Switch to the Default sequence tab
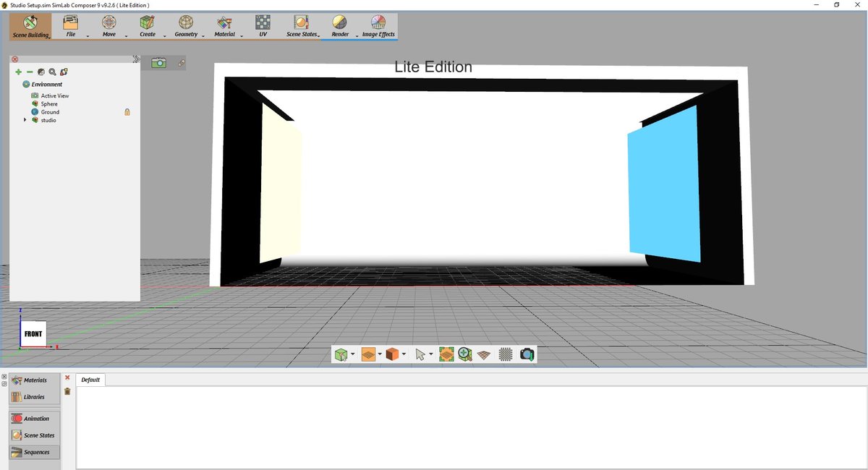The height and width of the screenshot is (470, 868). pyautogui.click(x=90, y=380)
